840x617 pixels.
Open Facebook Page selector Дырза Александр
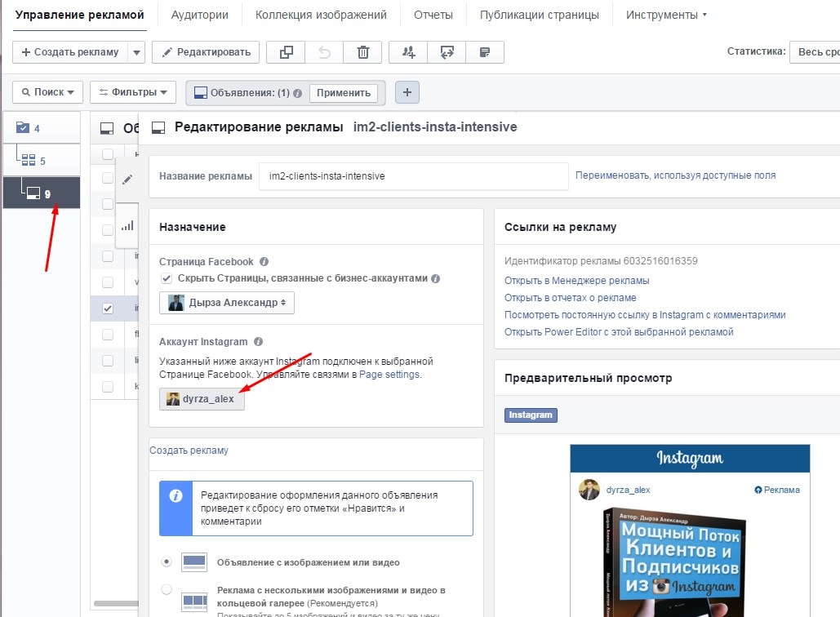[227, 303]
